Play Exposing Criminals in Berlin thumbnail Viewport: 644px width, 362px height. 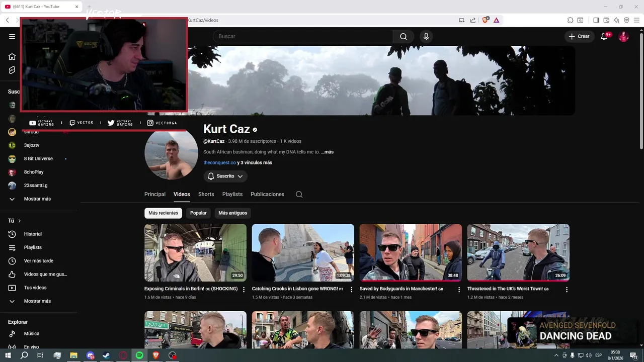coord(195,252)
